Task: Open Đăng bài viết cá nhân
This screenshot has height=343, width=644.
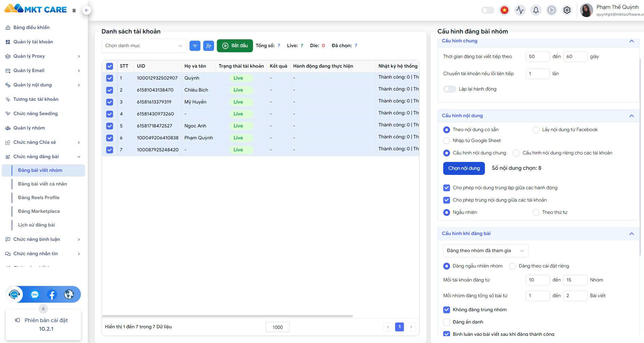Action: coord(42,184)
